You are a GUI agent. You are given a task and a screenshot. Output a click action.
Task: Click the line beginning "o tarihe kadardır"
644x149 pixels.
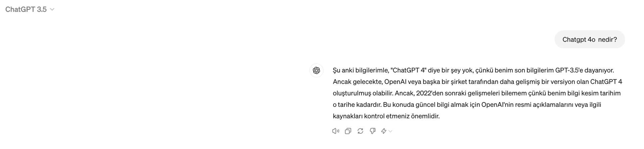pos(467,104)
